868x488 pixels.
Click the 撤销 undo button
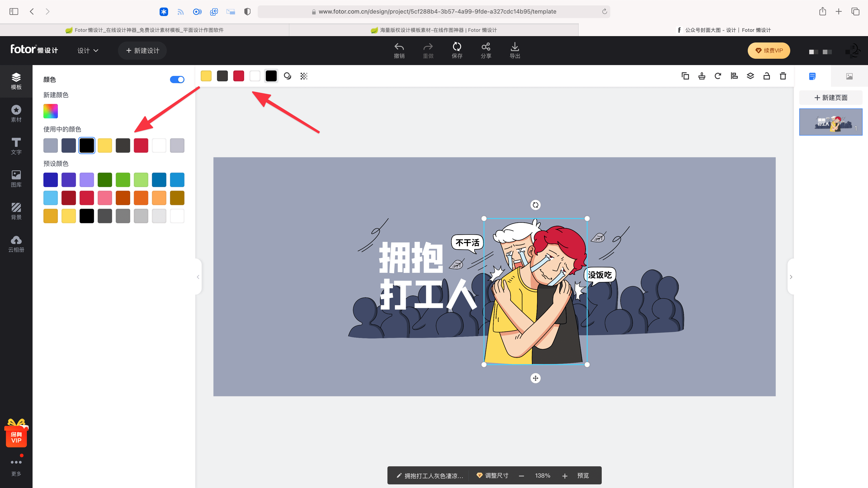[399, 51]
